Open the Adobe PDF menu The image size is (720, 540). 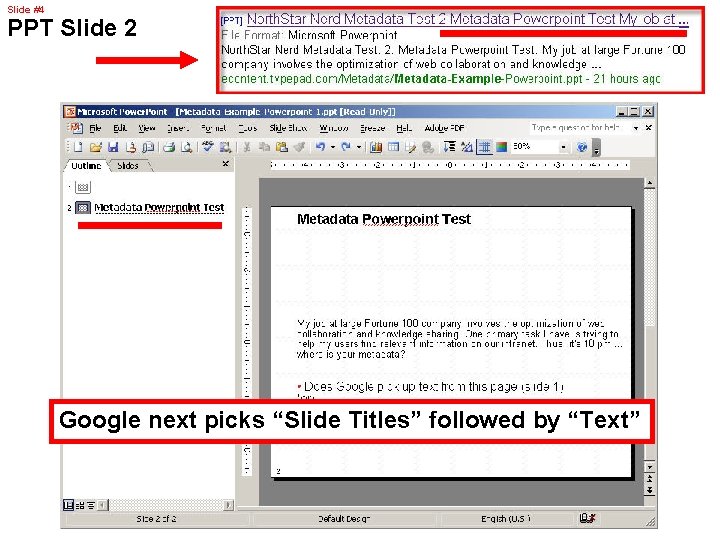click(444, 128)
